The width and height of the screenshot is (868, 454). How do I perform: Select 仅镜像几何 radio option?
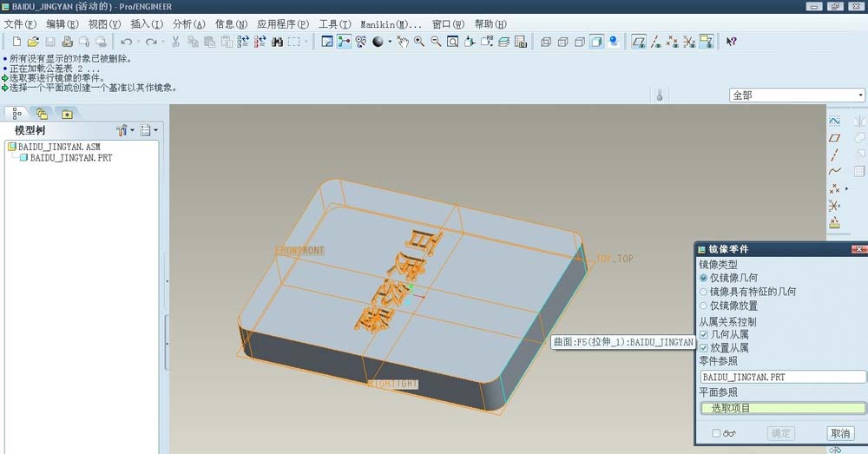704,278
